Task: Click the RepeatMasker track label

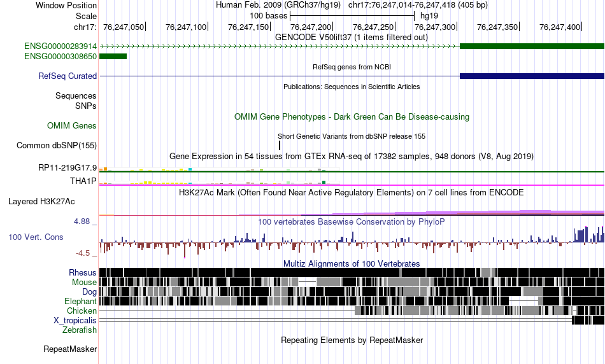Action: [70, 349]
